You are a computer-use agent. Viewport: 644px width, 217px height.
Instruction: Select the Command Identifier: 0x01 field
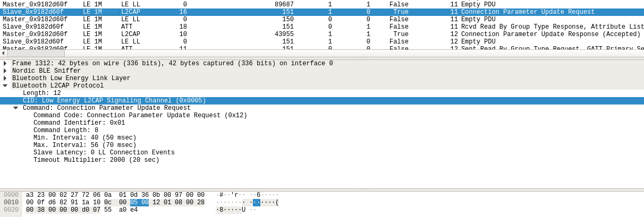point(79,123)
